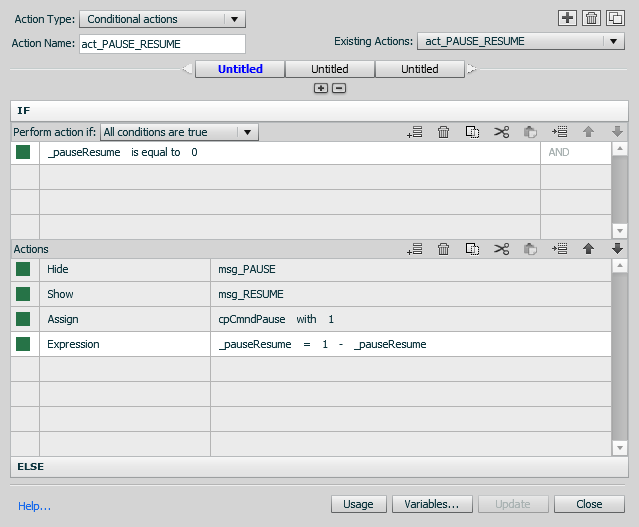
Task: Add a new condition row in IF toolbar
Action: click(x=414, y=132)
